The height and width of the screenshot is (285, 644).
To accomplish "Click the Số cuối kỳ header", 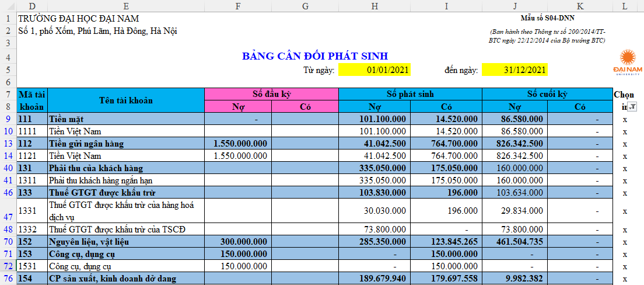I will click(x=547, y=94).
